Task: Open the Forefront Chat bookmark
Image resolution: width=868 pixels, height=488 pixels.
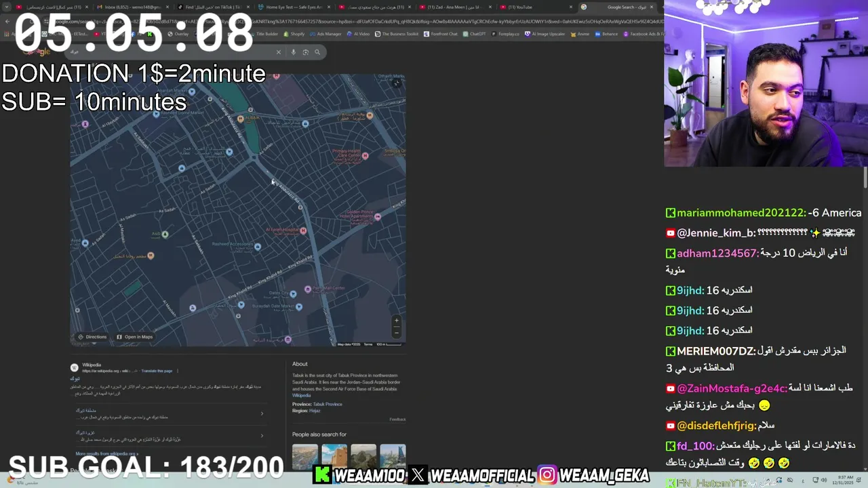Action: tap(441, 34)
